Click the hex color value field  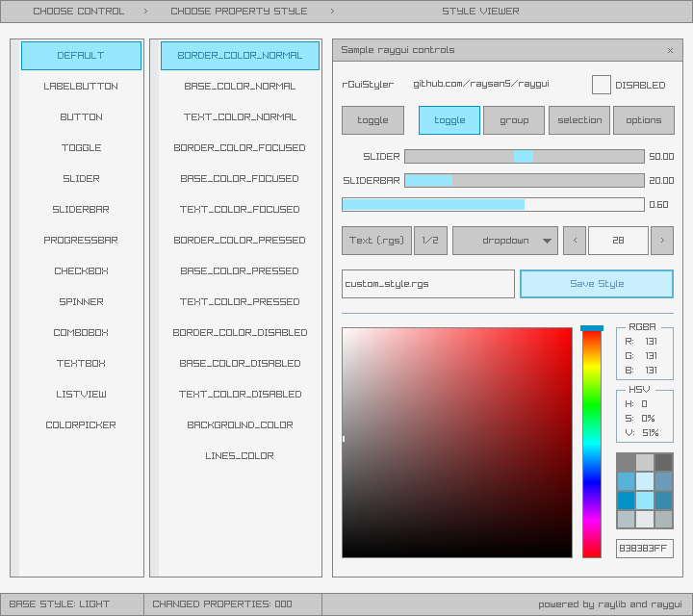(x=644, y=549)
